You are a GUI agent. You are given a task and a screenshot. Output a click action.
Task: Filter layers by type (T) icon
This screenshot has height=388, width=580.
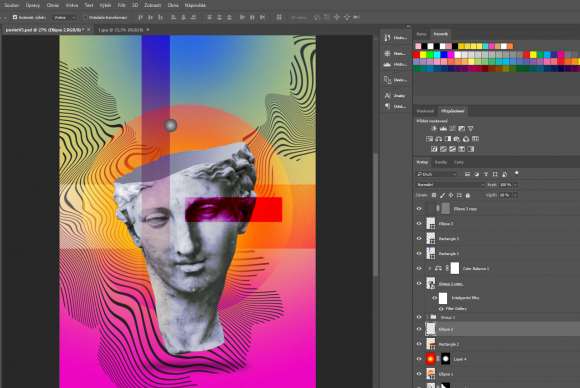click(486, 174)
